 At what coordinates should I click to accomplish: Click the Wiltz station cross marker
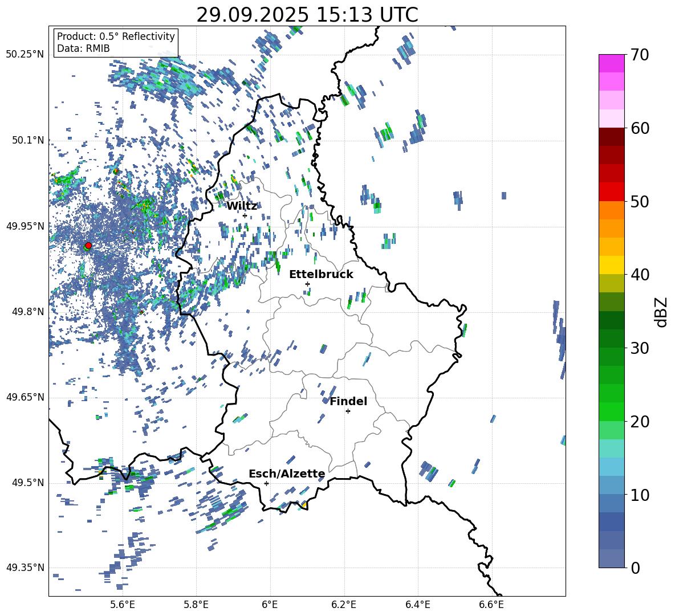(245, 215)
